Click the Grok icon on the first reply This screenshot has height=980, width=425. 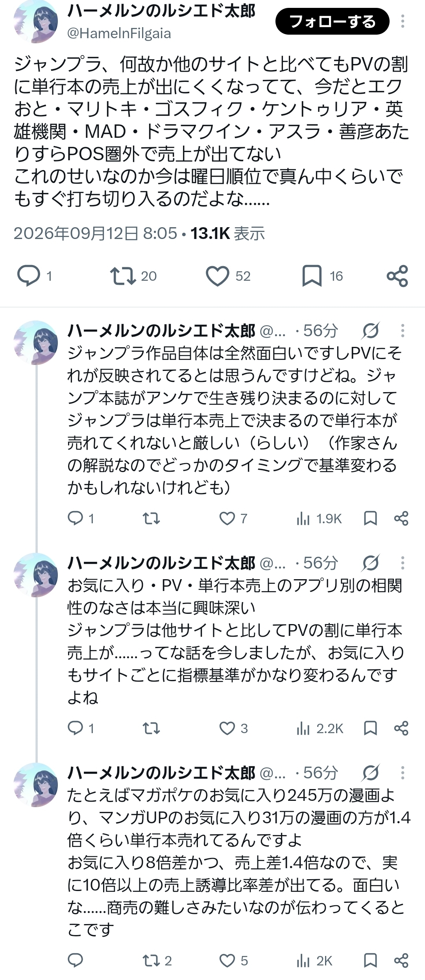point(370,331)
